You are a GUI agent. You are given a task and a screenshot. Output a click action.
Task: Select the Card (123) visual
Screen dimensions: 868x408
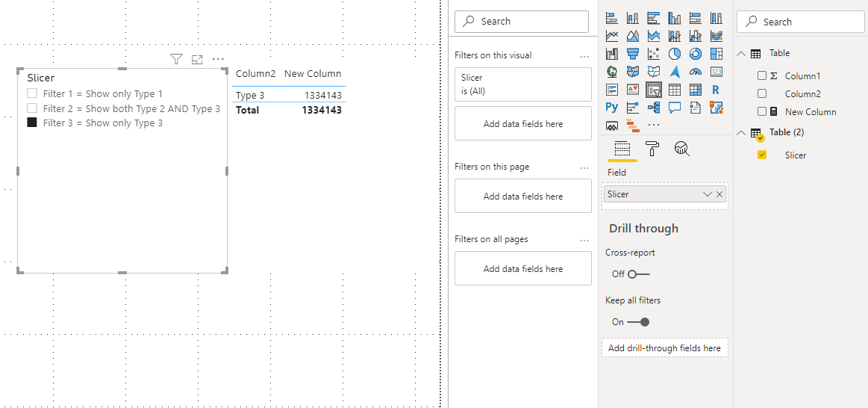716,72
